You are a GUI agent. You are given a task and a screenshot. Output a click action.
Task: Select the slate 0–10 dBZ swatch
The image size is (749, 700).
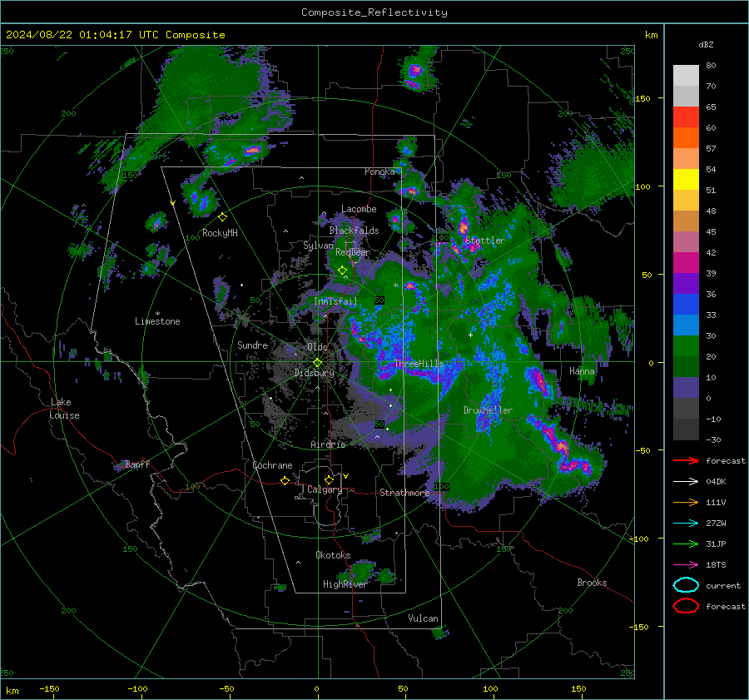(x=686, y=388)
